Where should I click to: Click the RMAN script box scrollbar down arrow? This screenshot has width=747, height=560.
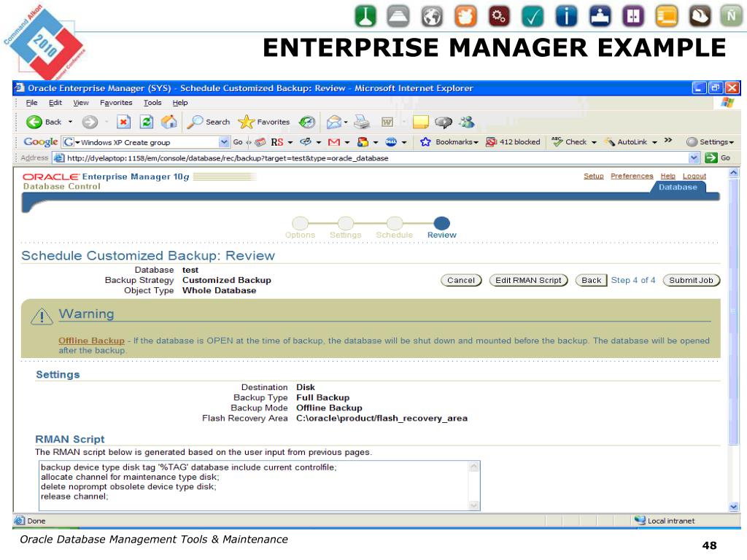(x=473, y=505)
